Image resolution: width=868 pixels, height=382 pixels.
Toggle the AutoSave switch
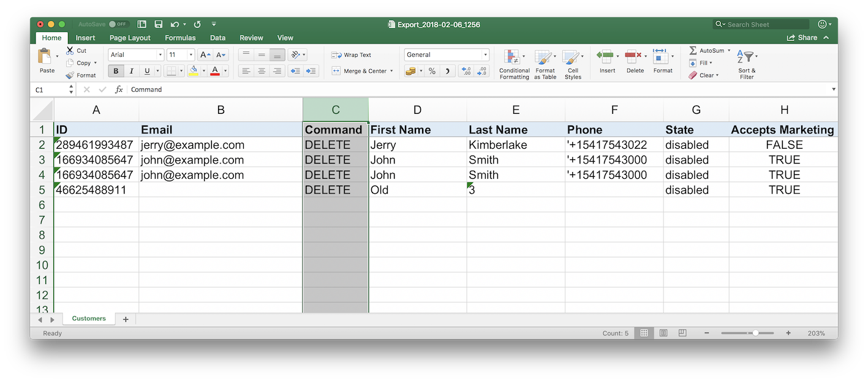click(x=118, y=24)
